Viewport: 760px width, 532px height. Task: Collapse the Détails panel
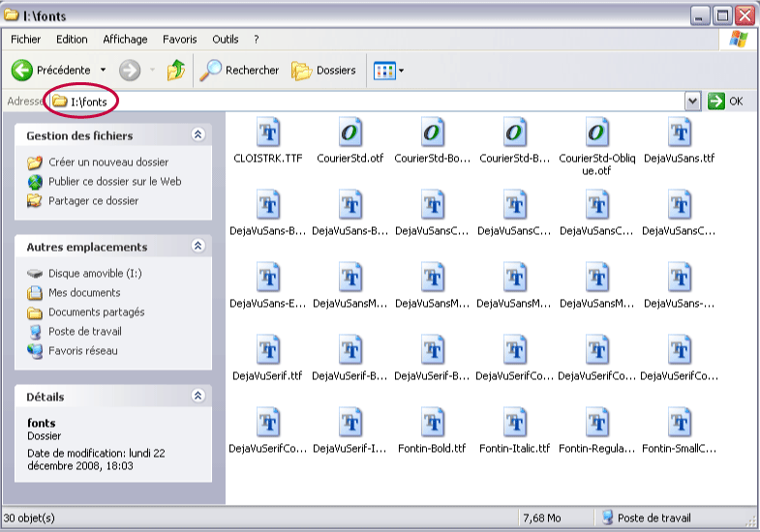tap(198, 396)
